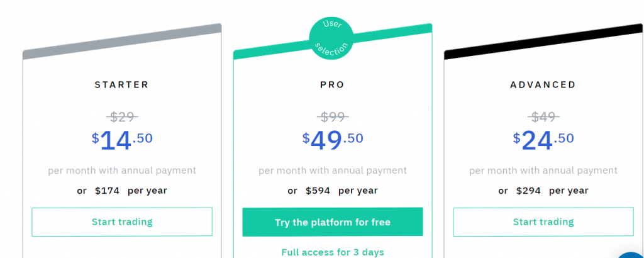Screen dimensions: 644x258
Task: Select the ADVANCED plan heading
Action: (543, 84)
